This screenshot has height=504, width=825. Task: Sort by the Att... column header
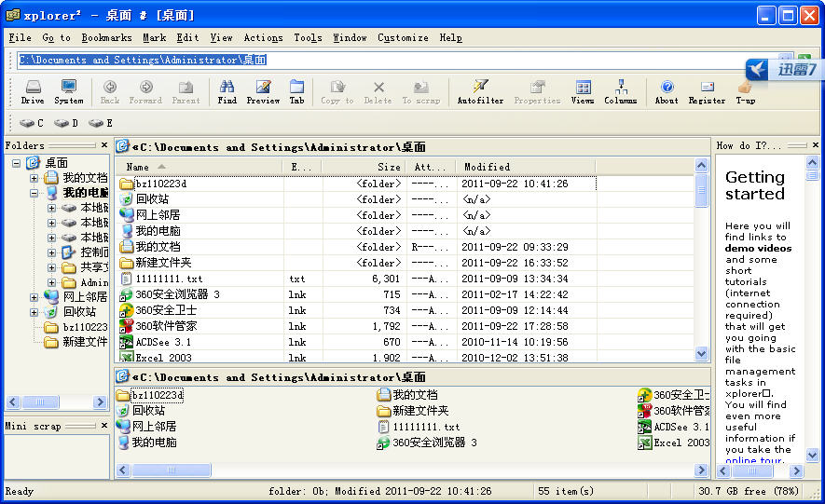coord(431,167)
